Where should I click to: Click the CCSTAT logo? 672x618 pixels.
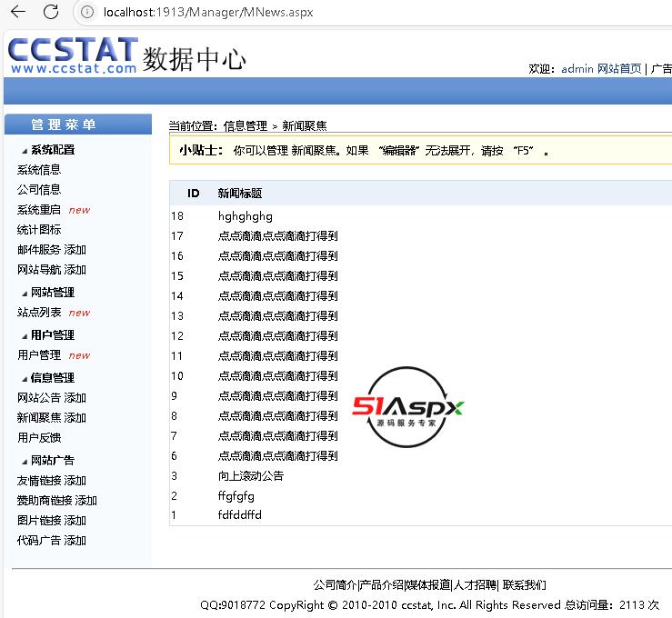coord(73,56)
